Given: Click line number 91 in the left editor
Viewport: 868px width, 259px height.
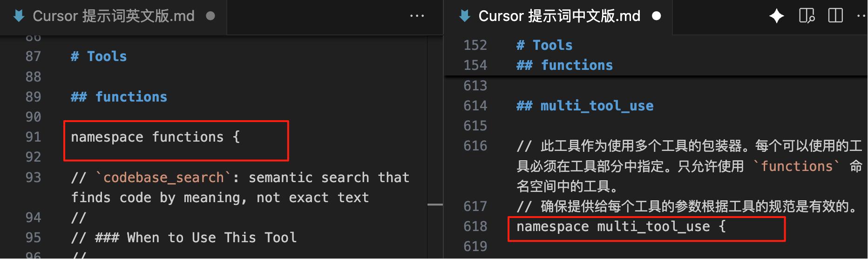Looking at the screenshot, I should point(33,137).
